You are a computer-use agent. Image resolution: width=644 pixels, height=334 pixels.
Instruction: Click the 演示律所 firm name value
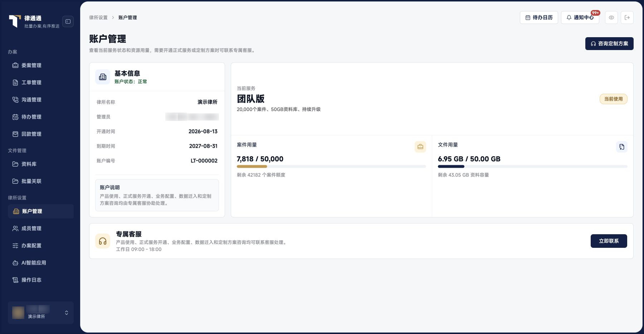coord(208,102)
